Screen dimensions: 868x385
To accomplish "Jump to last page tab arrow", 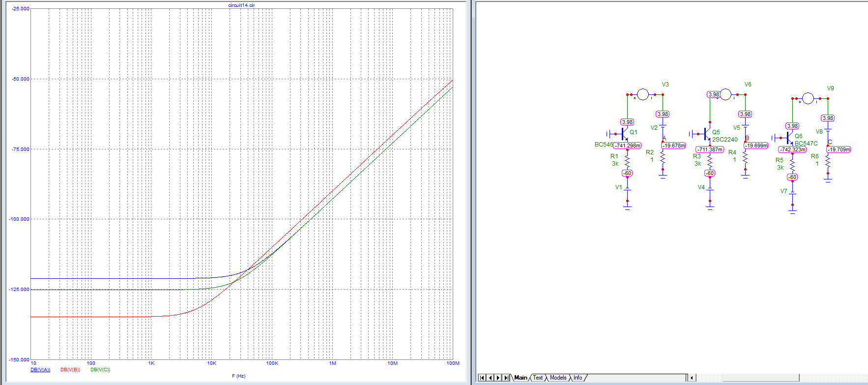I will click(x=506, y=378).
